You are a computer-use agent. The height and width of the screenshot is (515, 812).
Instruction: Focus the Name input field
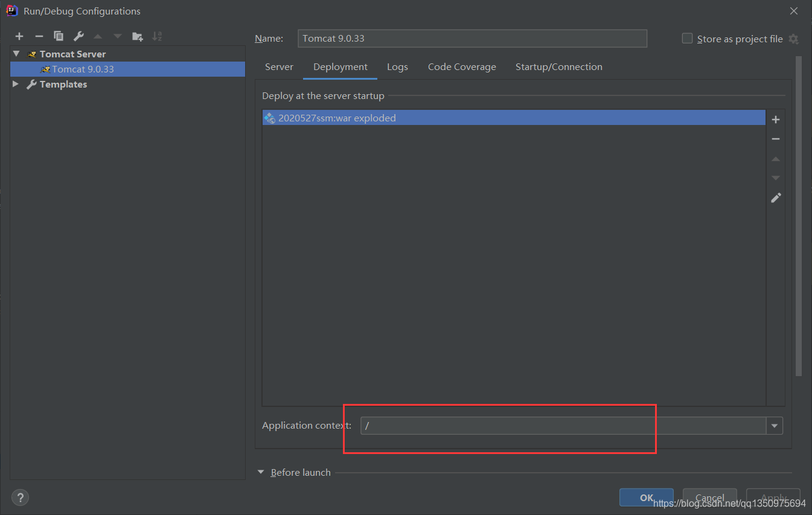473,38
